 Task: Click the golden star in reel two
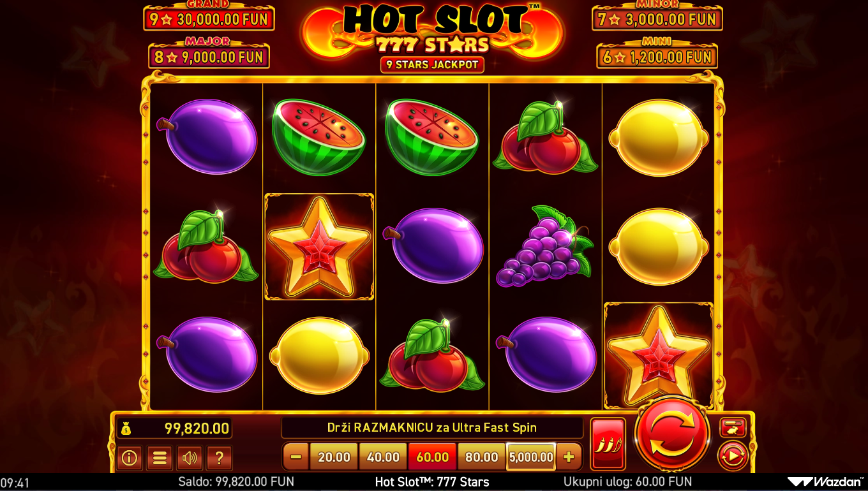point(319,247)
